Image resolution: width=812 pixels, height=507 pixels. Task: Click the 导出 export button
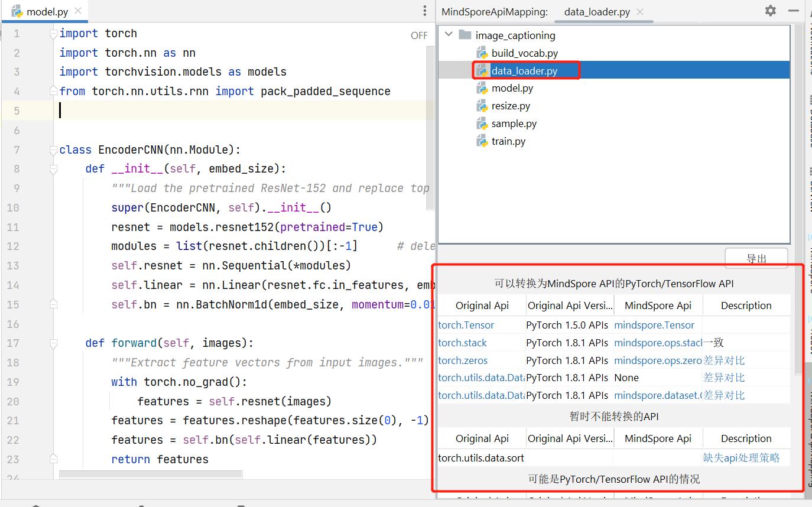coord(756,258)
